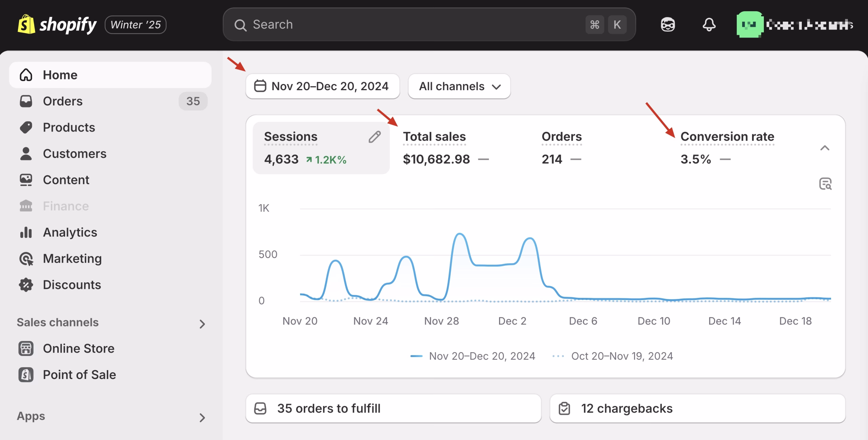Open the Marketing section
The width and height of the screenshot is (868, 440).
(72, 258)
